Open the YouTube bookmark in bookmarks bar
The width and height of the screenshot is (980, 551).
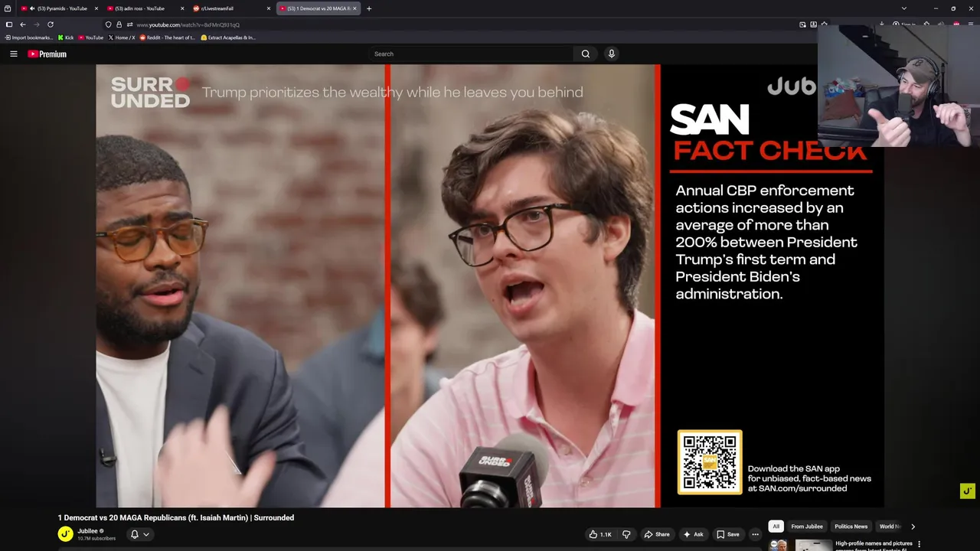tap(91, 37)
